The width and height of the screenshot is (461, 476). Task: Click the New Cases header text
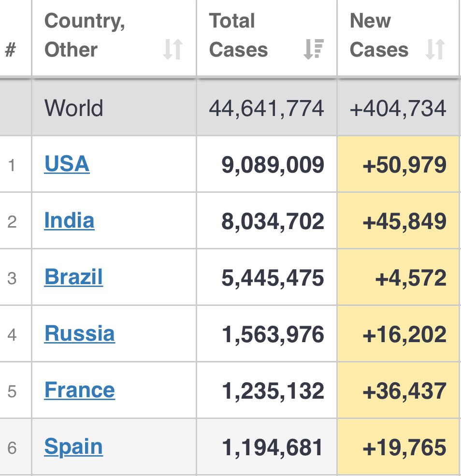tap(379, 35)
